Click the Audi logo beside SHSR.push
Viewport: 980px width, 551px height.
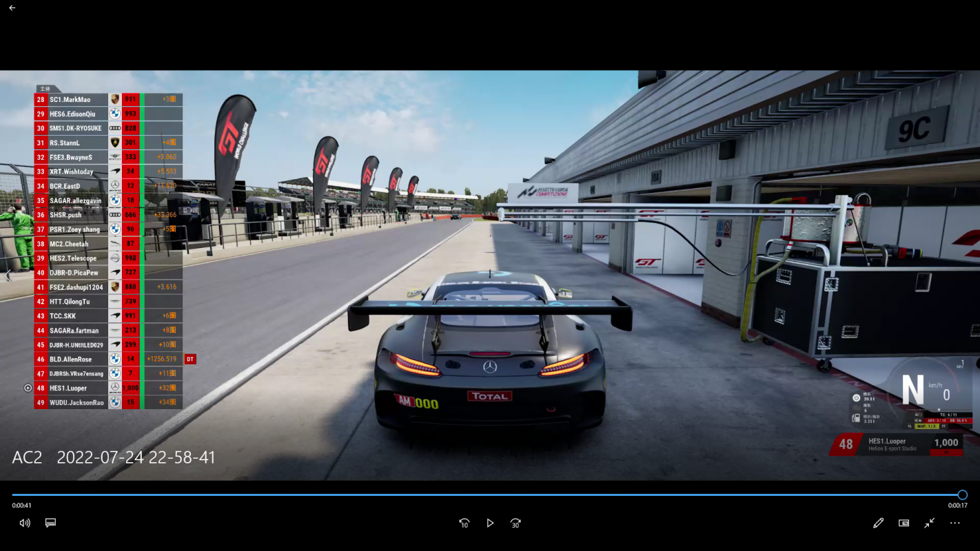[x=115, y=216]
